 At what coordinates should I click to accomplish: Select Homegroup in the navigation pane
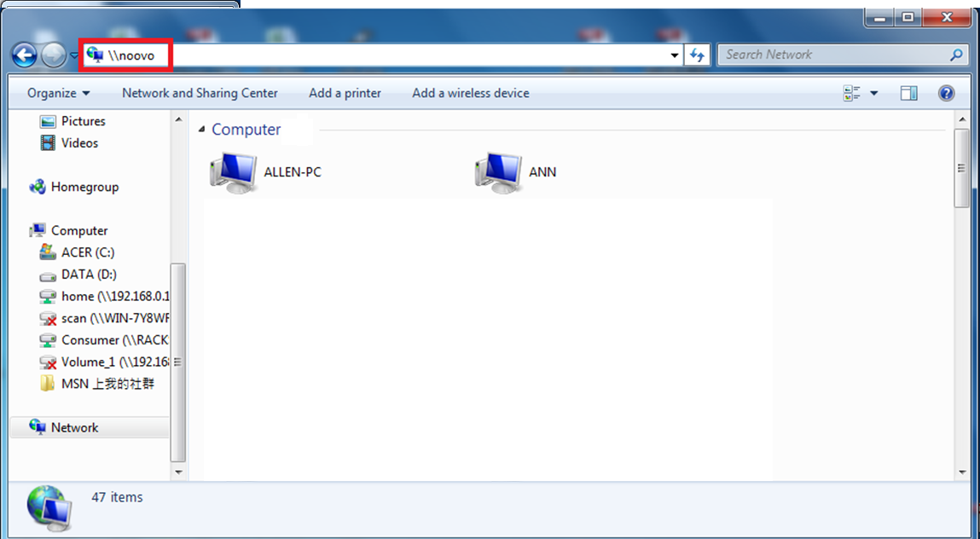pyautogui.click(x=84, y=187)
